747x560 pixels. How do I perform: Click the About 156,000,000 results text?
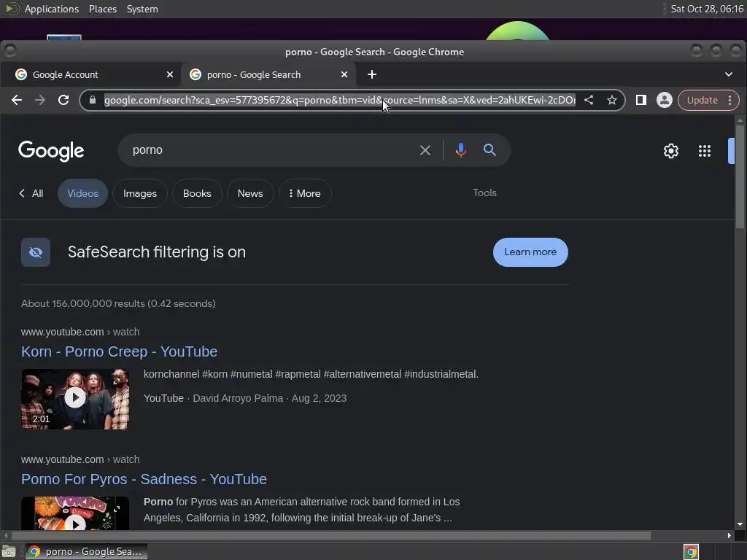[x=118, y=304]
